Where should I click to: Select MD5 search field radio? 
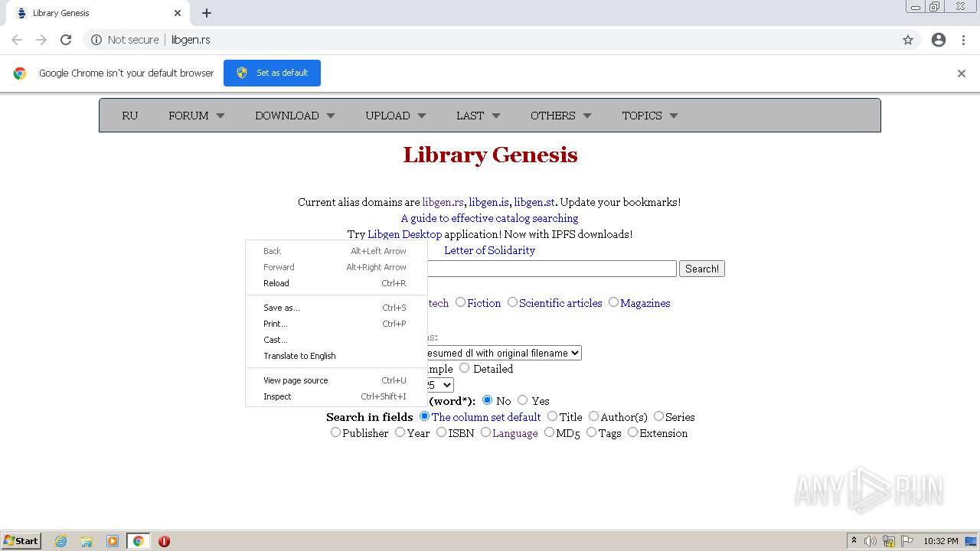[x=549, y=432]
